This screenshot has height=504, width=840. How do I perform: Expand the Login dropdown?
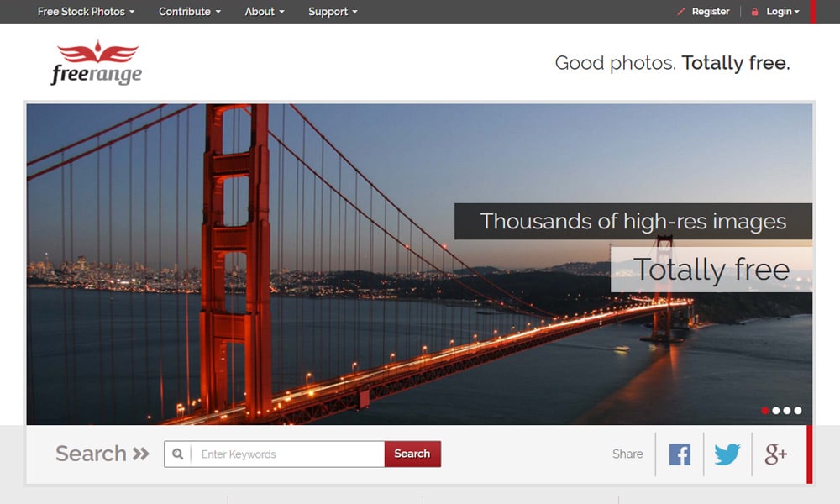coord(782,12)
